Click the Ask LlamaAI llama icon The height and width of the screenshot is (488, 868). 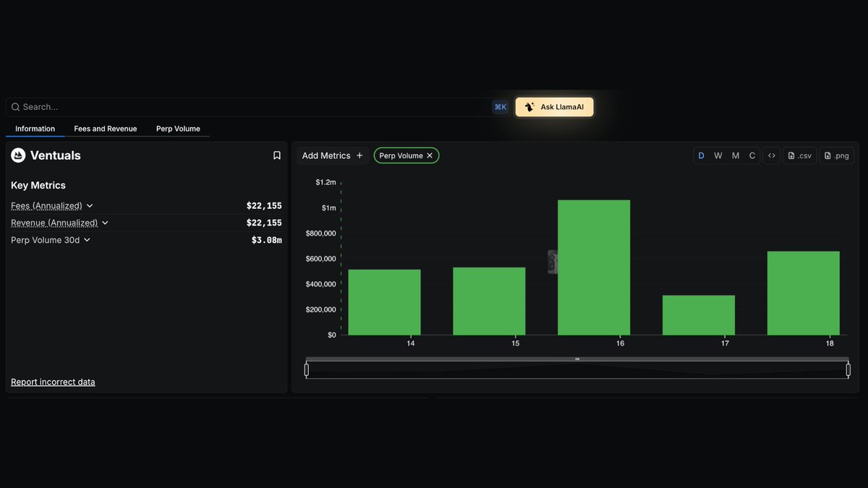529,106
